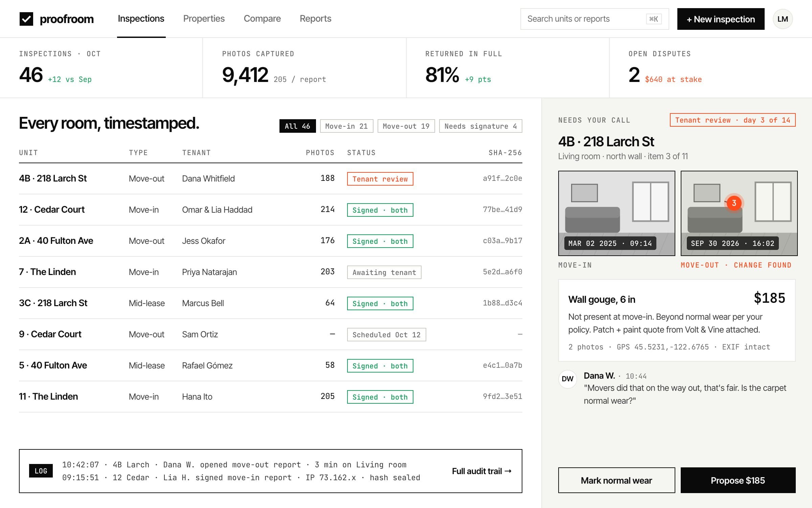Open the 9 · Cedar Court row
The image size is (812, 508).
(271, 334)
